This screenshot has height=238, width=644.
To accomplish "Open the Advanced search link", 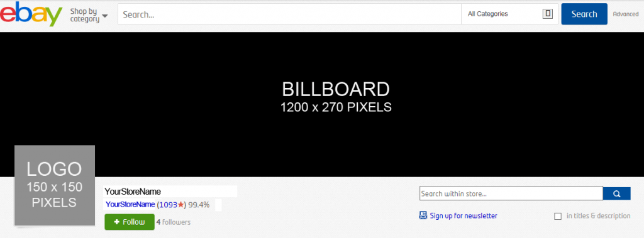I will coord(626,14).
